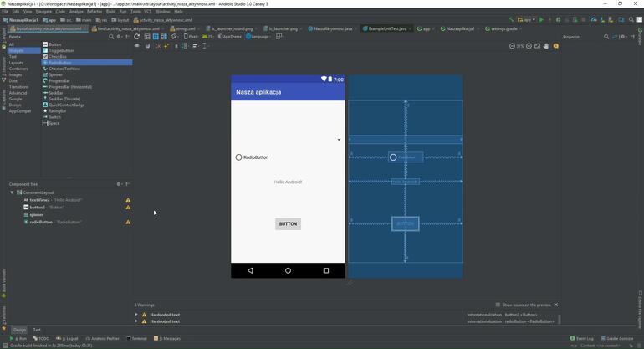The image size is (644, 349).
Task: Toggle screen orientation icon in editor
Action: (x=174, y=37)
